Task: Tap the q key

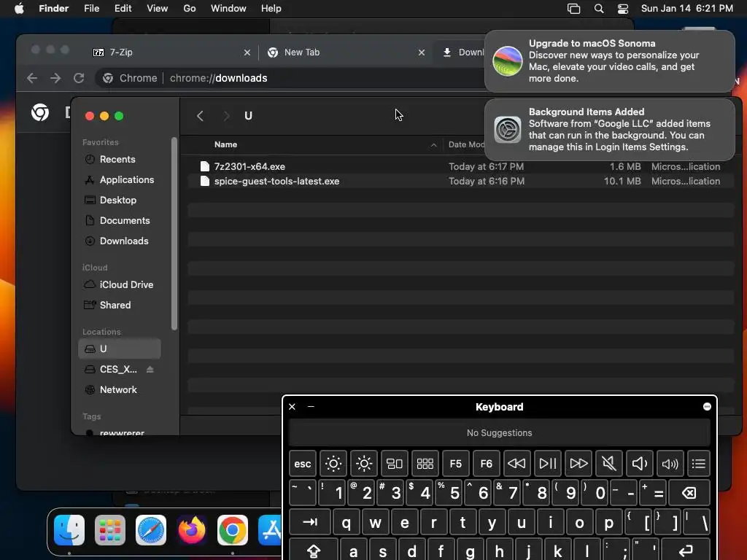Action: coord(347,522)
